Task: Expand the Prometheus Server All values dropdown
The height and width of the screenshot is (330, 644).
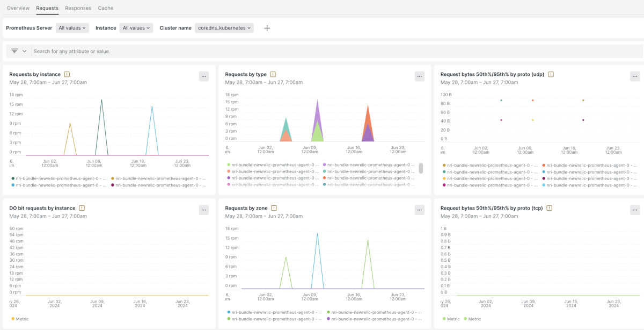Action: coord(72,28)
